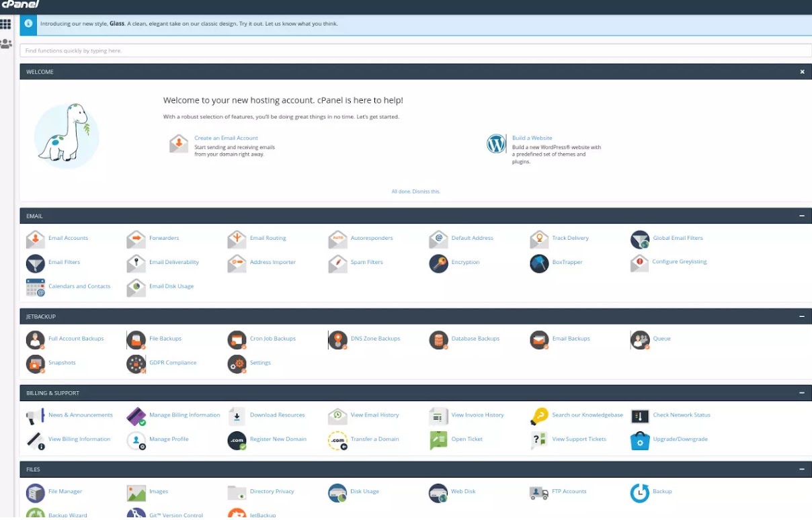Click the JetBackup Queue icon
This screenshot has width=812, height=520.
tap(640, 340)
